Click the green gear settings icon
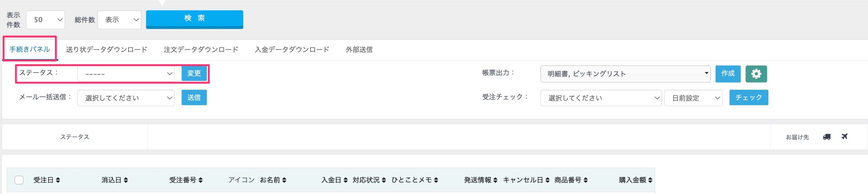 point(756,74)
